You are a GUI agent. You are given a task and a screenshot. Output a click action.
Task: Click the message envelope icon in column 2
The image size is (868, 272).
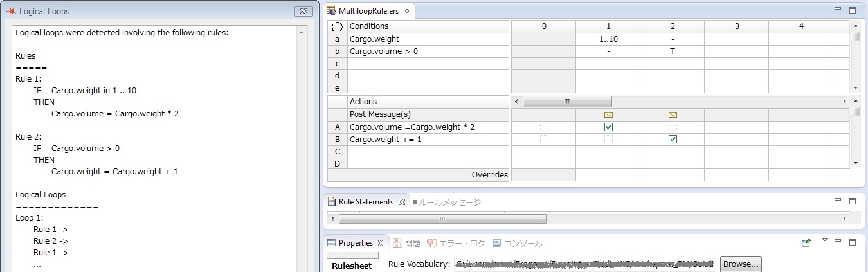tap(673, 114)
